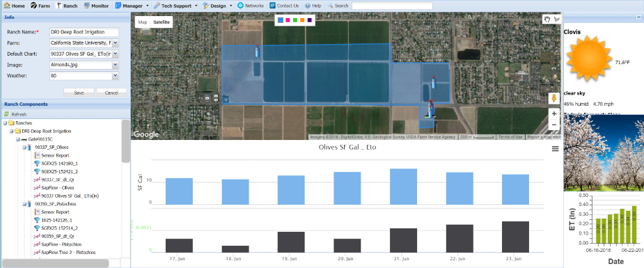
Task: Click the Cancel button
Action: (111, 93)
